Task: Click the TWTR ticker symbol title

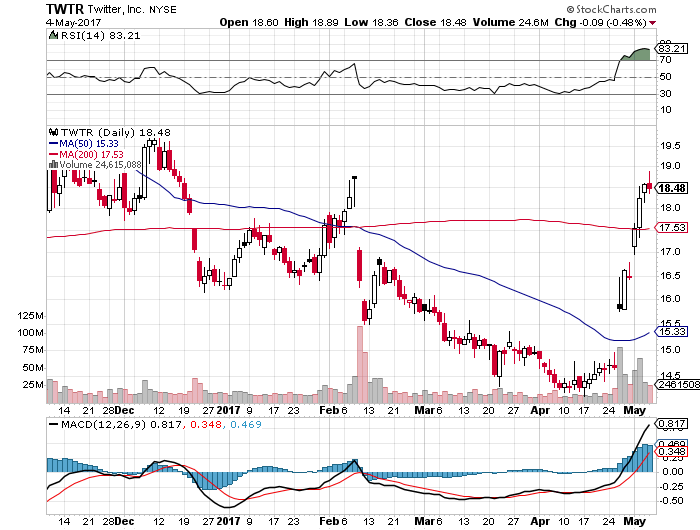Action: pos(65,9)
